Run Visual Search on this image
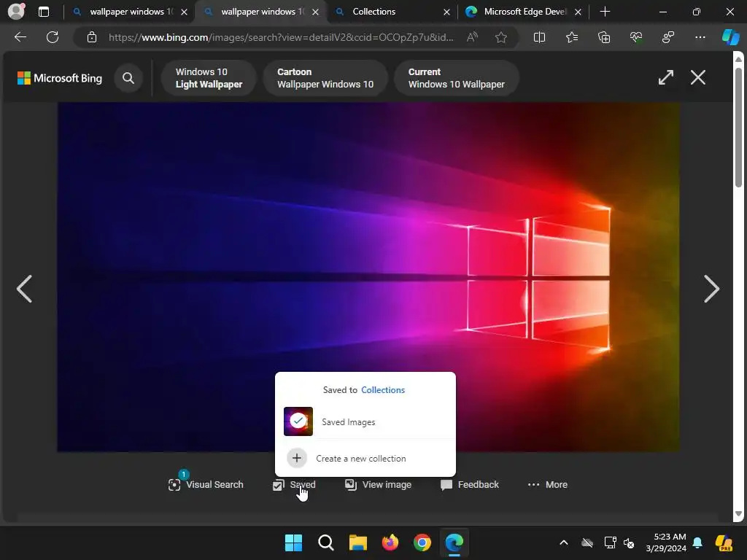Image resolution: width=747 pixels, height=560 pixels. 206,484
